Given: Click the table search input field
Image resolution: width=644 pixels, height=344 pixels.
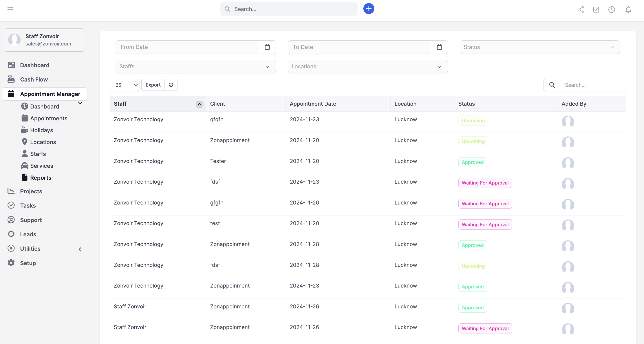Looking at the screenshot, I should coord(594,85).
